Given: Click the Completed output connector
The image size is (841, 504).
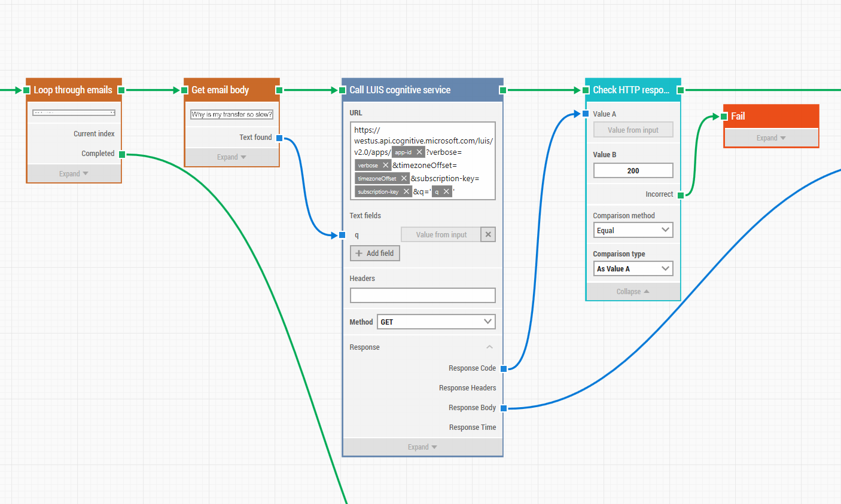Looking at the screenshot, I should [122, 154].
